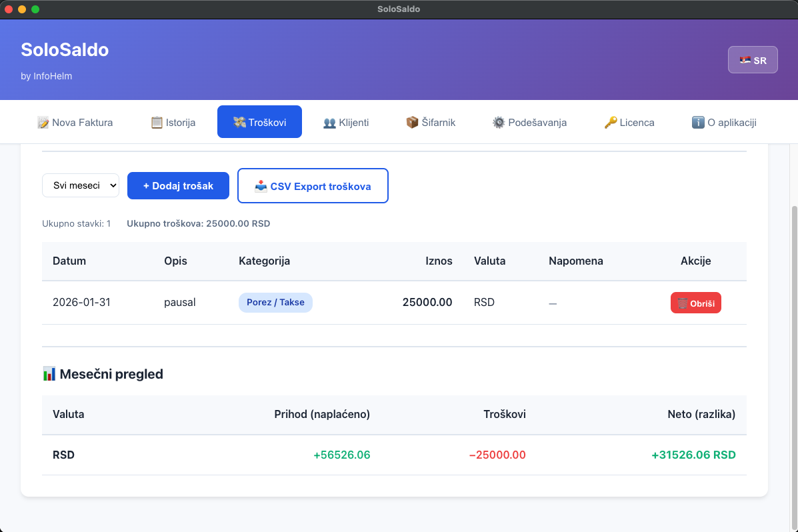Click the key icon beside Licenca
The height and width of the screenshot is (532, 798).
coord(611,123)
